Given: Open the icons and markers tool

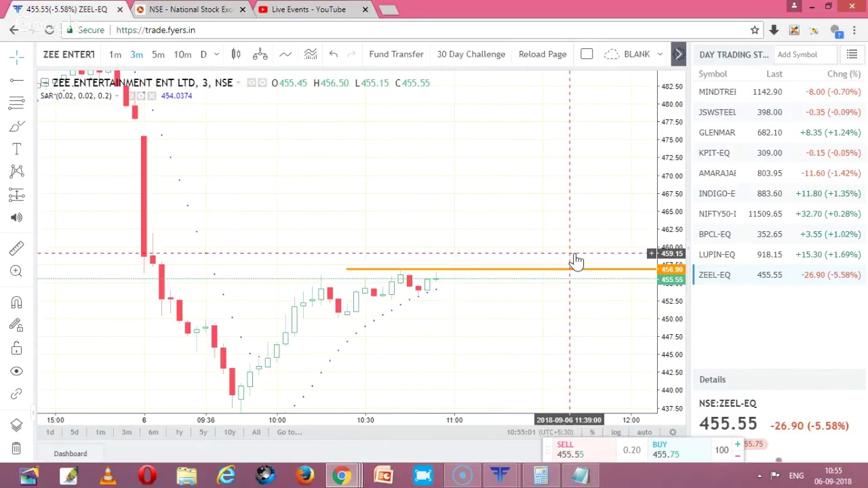Looking at the screenshot, I should click(x=17, y=218).
